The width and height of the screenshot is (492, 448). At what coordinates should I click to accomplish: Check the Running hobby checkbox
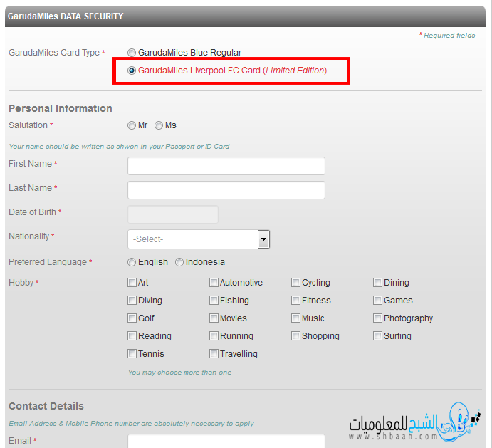(x=214, y=336)
